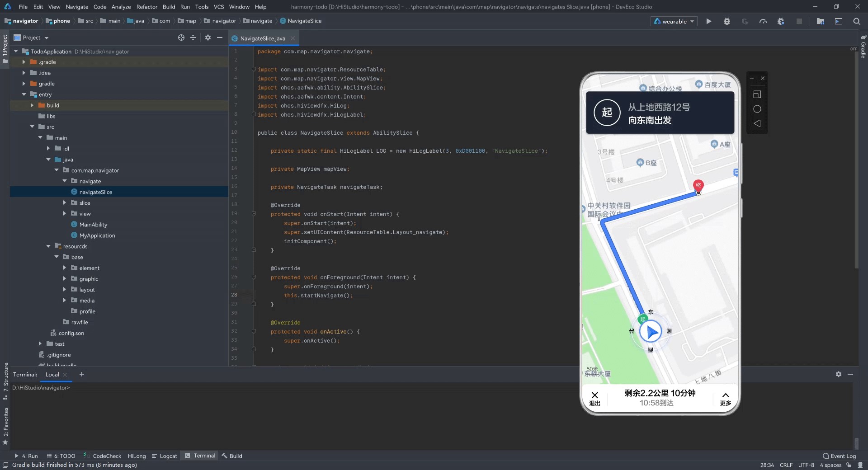Click the locate-file target icon in Project panel

click(181, 38)
